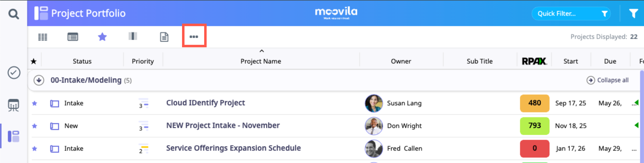644x163 pixels.
Task: Open the presentation board sidebar icon
Action: point(14,105)
